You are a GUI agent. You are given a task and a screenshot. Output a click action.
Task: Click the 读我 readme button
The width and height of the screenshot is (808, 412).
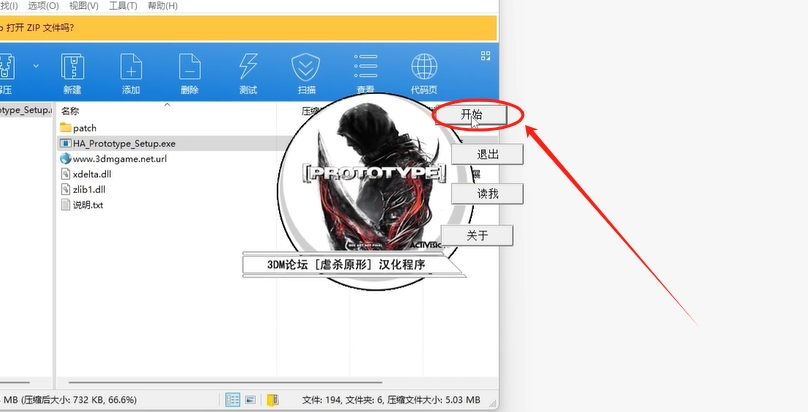487,194
